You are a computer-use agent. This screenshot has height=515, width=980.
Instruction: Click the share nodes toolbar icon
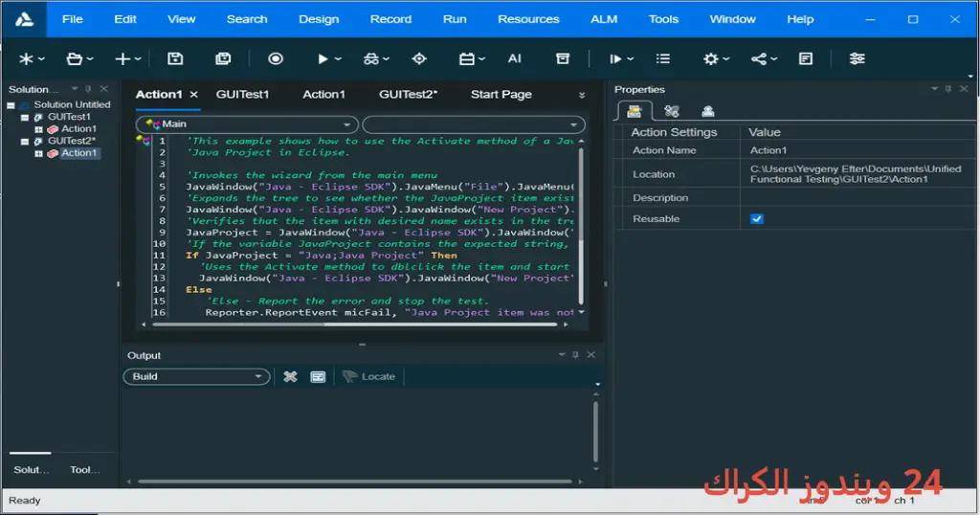tap(759, 58)
